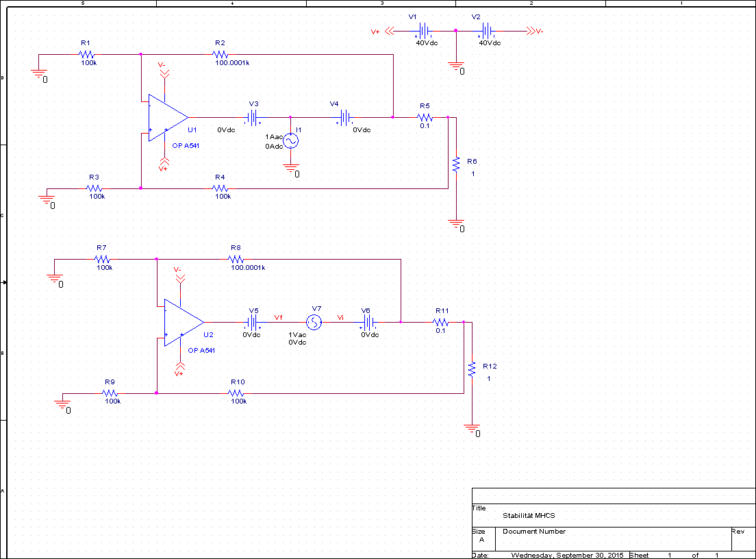Select ground symbol left of R9
Image resolution: width=756 pixels, height=559 pixels.
pos(63,405)
